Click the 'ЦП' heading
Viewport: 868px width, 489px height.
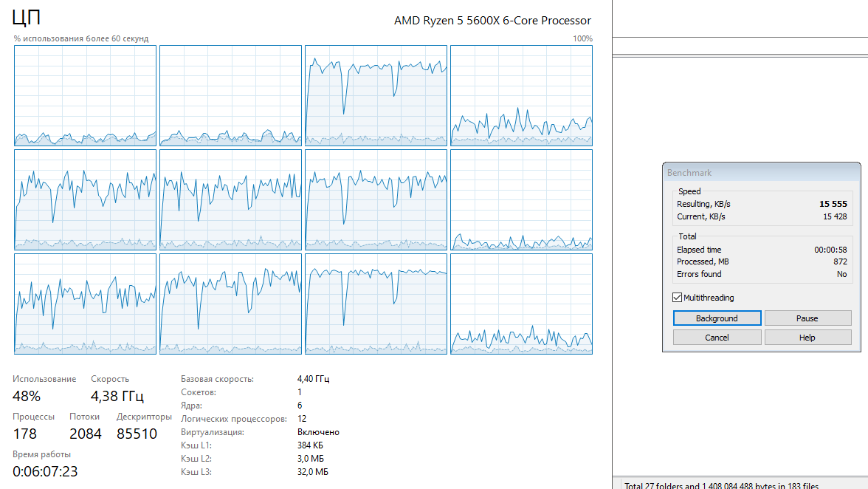(26, 17)
